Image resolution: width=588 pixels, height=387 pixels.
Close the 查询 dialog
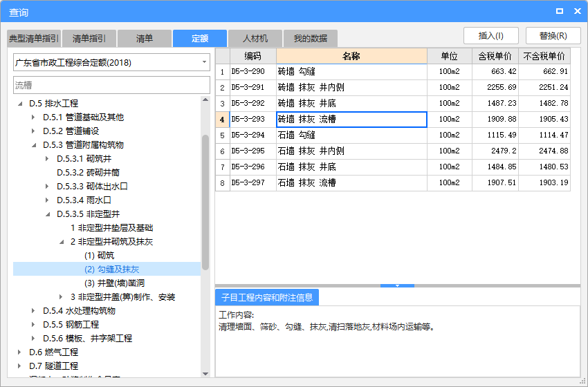pyautogui.click(x=578, y=11)
